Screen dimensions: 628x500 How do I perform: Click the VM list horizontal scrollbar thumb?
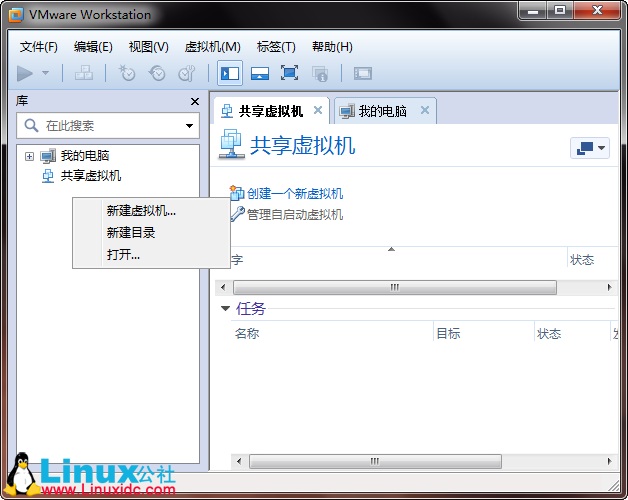click(x=395, y=287)
